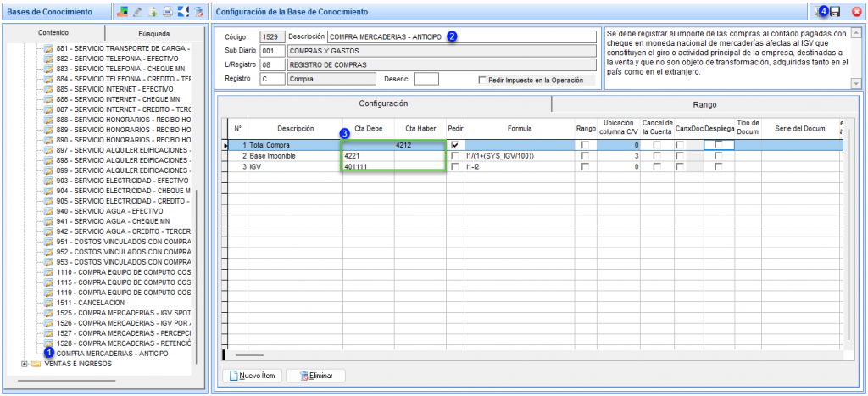Check Rango checkbox in Total Compra row

click(x=585, y=145)
